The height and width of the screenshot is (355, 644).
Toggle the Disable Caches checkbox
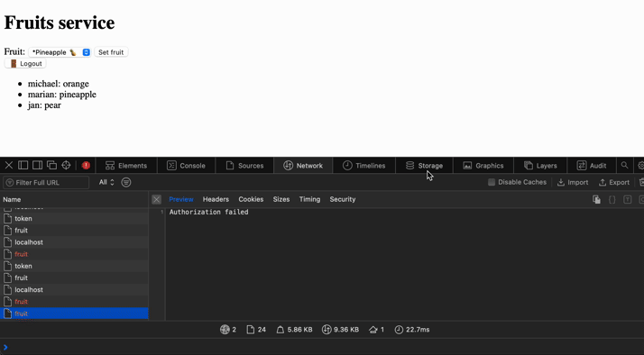(x=492, y=182)
